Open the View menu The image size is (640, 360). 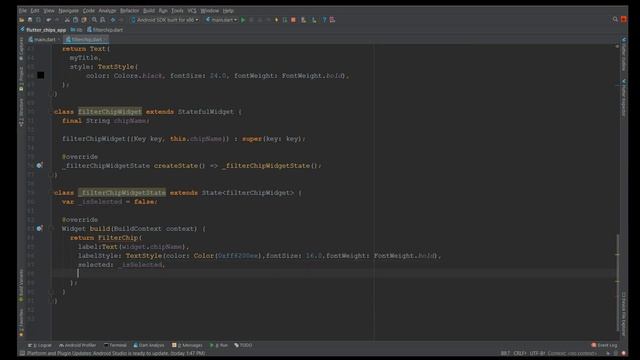click(x=49, y=11)
